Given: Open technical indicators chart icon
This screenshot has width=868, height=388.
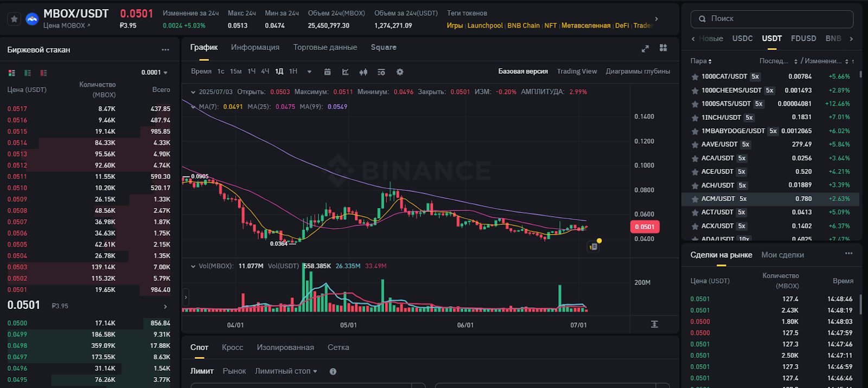Looking at the screenshot, I should (346, 72).
